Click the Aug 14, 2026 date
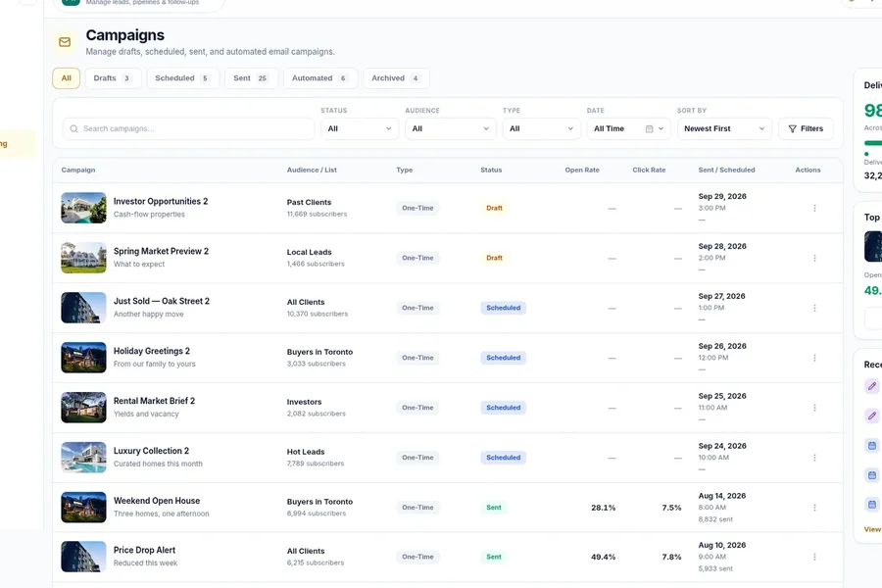The height and width of the screenshot is (588, 882). pyautogui.click(x=721, y=496)
